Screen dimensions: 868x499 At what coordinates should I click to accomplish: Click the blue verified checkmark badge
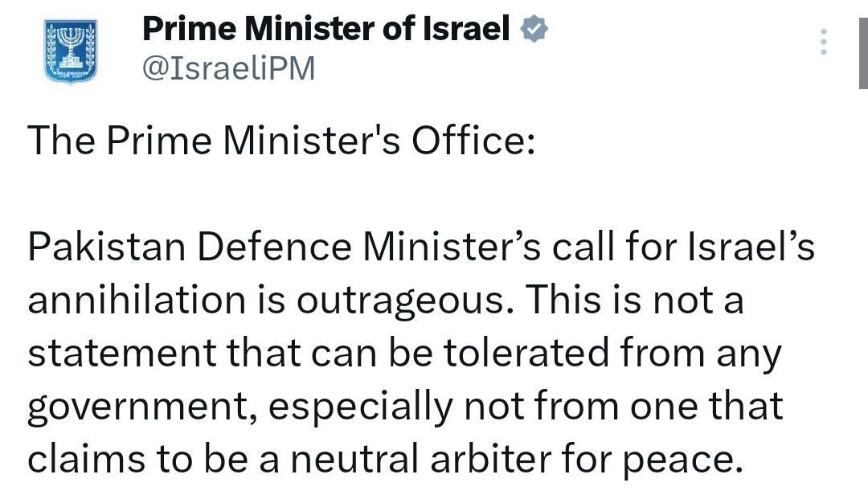click(535, 31)
